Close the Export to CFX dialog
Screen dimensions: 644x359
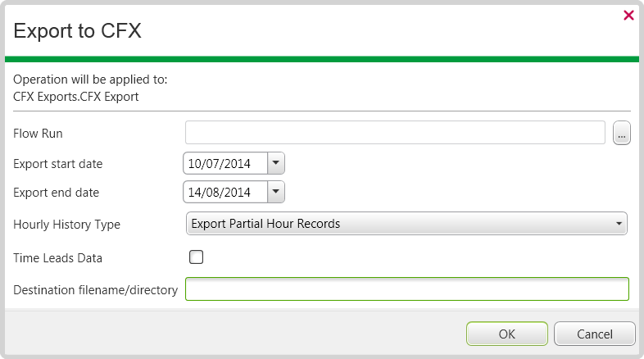[x=628, y=15]
